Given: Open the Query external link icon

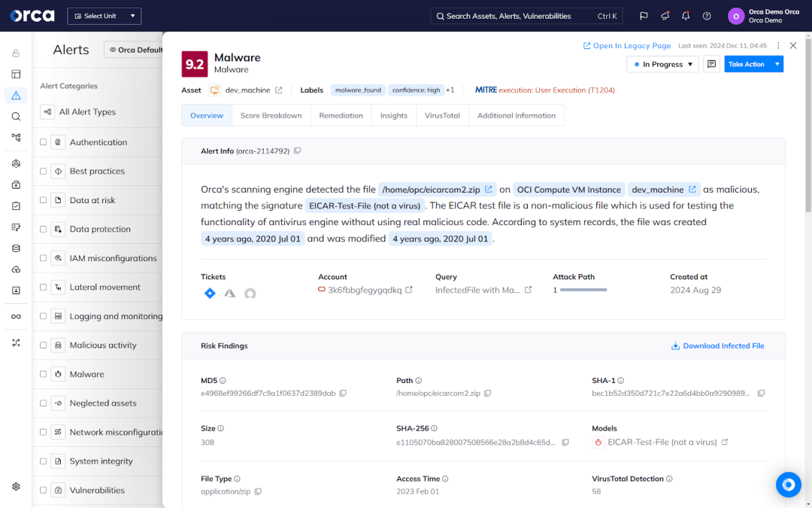Looking at the screenshot, I should click(529, 290).
